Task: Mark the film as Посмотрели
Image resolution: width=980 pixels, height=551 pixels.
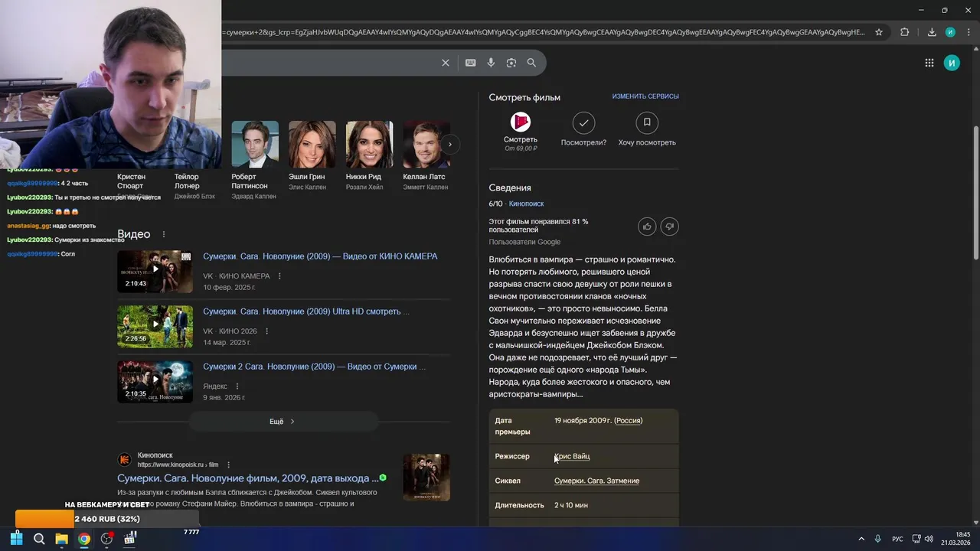Action: (x=583, y=122)
